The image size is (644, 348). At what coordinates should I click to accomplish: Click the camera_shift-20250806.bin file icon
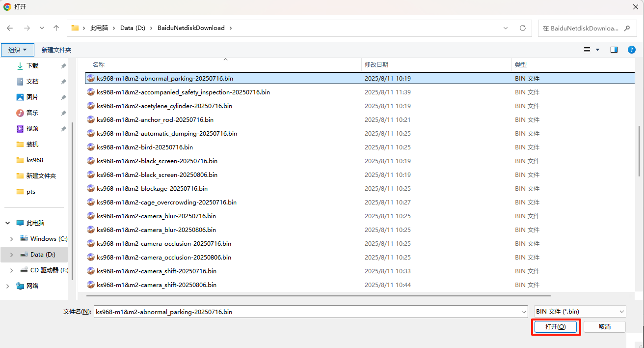[x=91, y=285]
